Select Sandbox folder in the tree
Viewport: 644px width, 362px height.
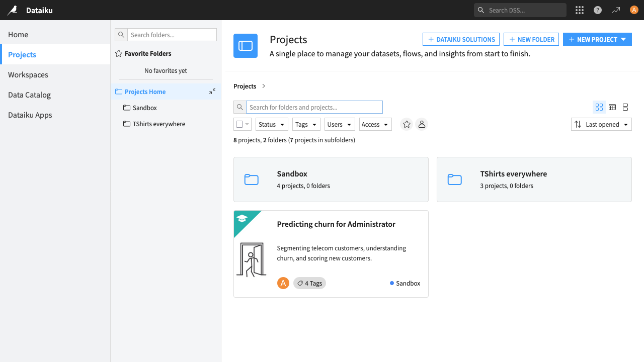pyautogui.click(x=166, y=108)
